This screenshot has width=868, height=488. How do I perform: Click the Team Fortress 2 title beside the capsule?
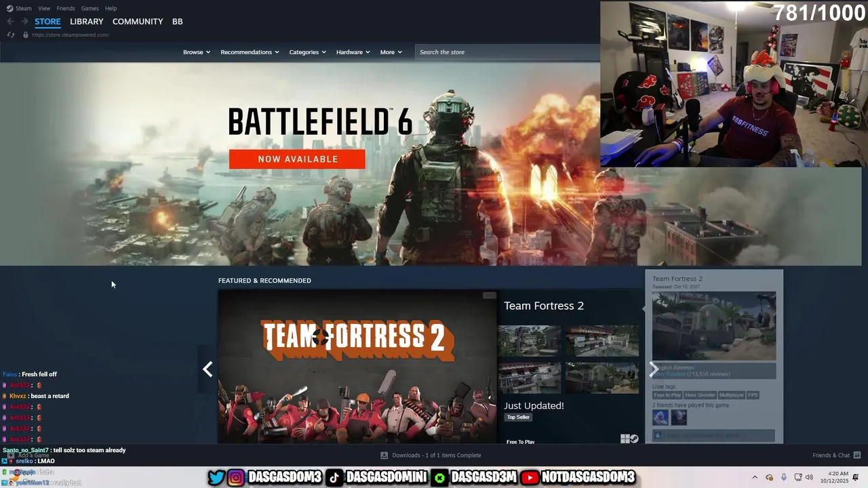click(x=544, y=306)
